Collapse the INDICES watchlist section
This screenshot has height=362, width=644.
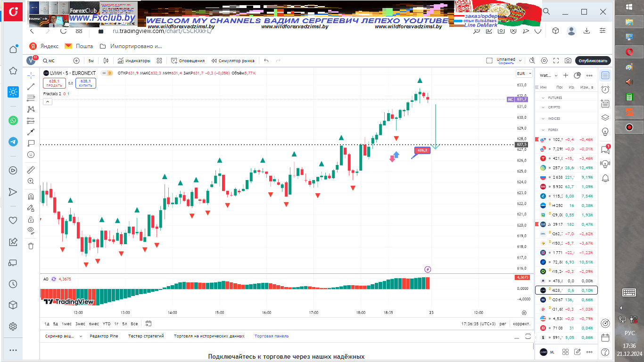(543, 118)
